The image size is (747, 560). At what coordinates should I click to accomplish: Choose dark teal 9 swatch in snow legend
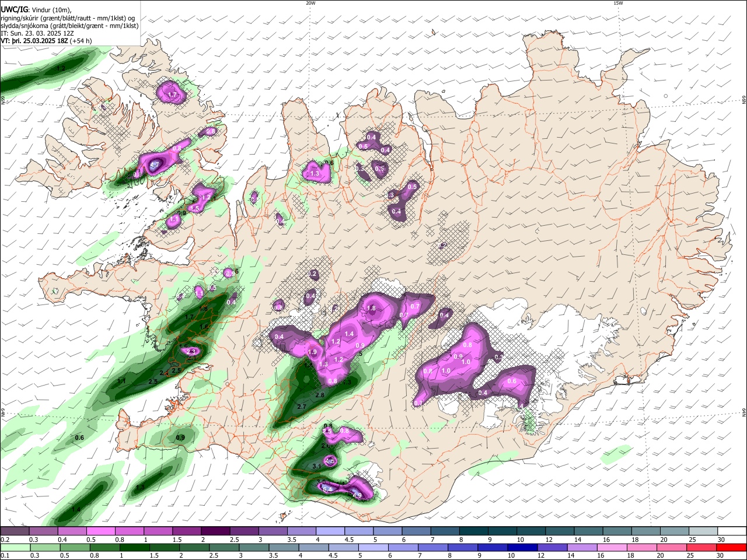(501, 531)
